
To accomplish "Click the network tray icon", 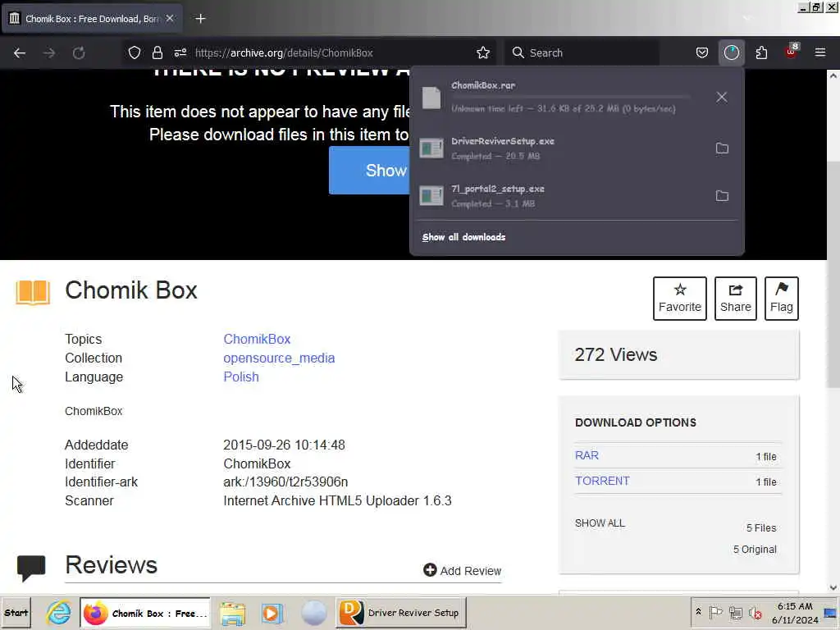I will [736, 612].
